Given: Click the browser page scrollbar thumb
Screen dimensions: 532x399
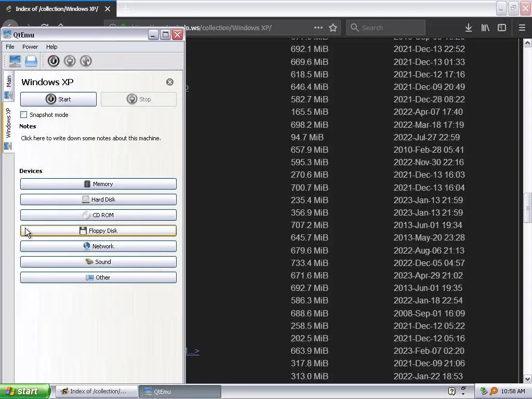Looking at the screenshot, I should 528,208.
